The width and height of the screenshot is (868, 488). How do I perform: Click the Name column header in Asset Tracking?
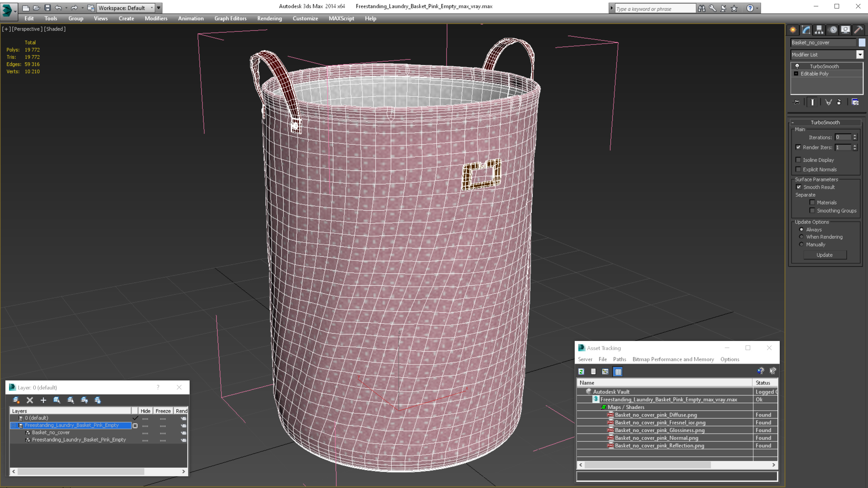click(665, 383)
